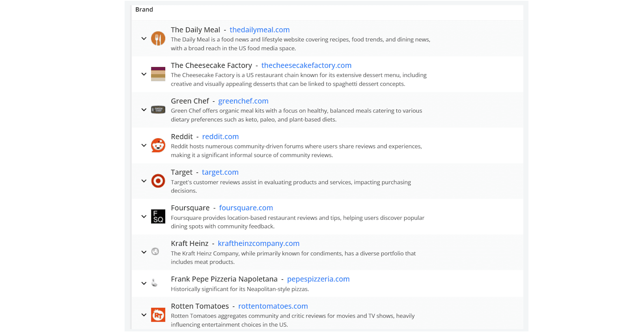Click the Target bullseye logo
The image size is (644, 333).
point(158,181)
